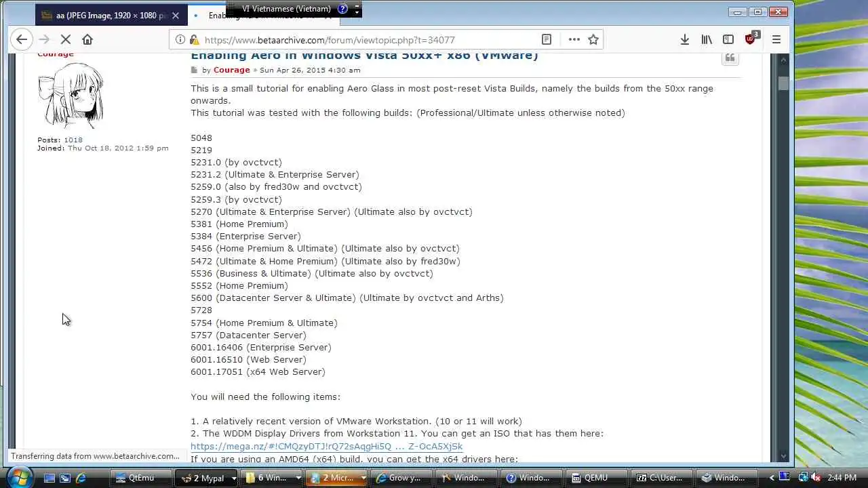Open Courage's user profile link

(56, 54)
